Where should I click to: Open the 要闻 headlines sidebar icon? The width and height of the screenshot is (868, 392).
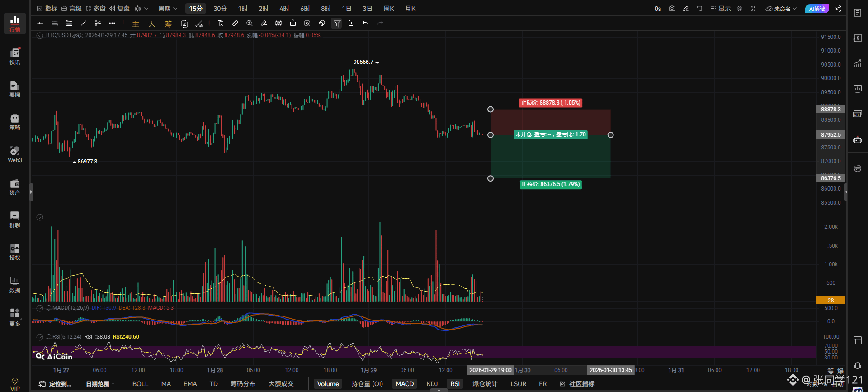coord(15,89)
